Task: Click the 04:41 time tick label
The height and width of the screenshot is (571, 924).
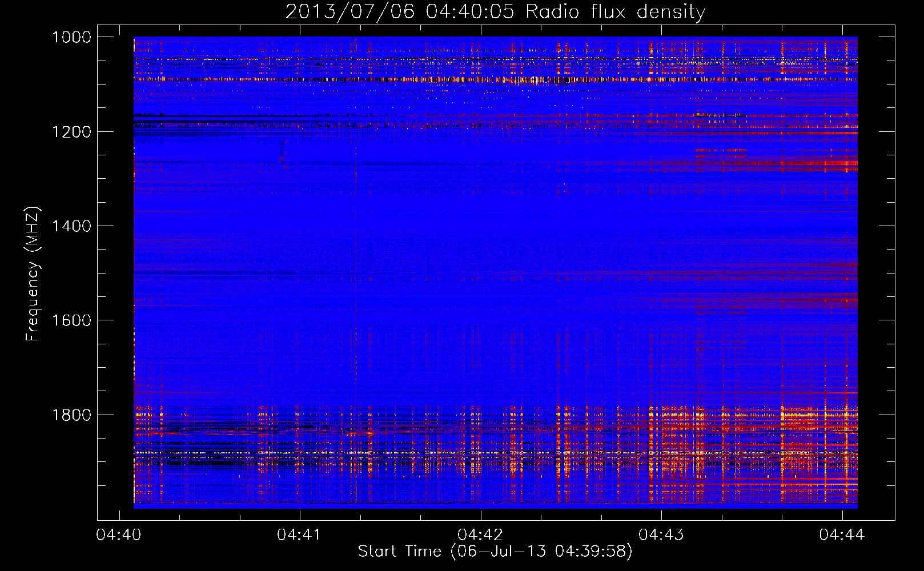Action: (x=299, y=534)
